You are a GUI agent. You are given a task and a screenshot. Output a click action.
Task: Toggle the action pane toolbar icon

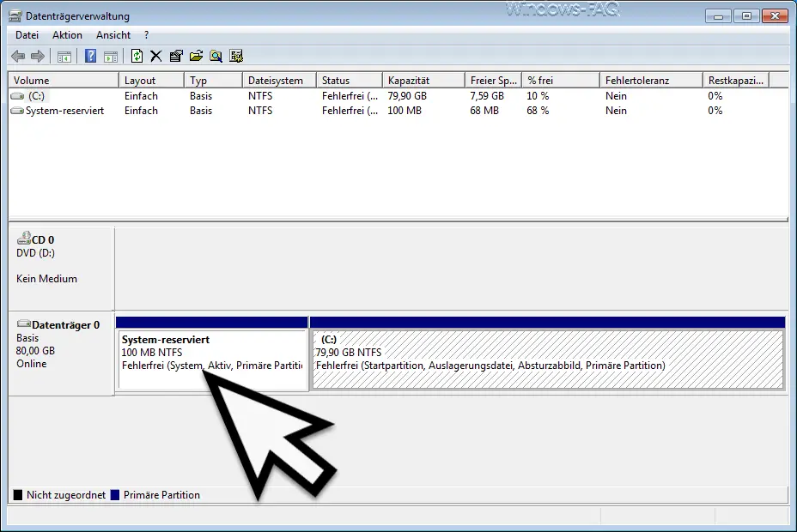[x=111, y=57]
